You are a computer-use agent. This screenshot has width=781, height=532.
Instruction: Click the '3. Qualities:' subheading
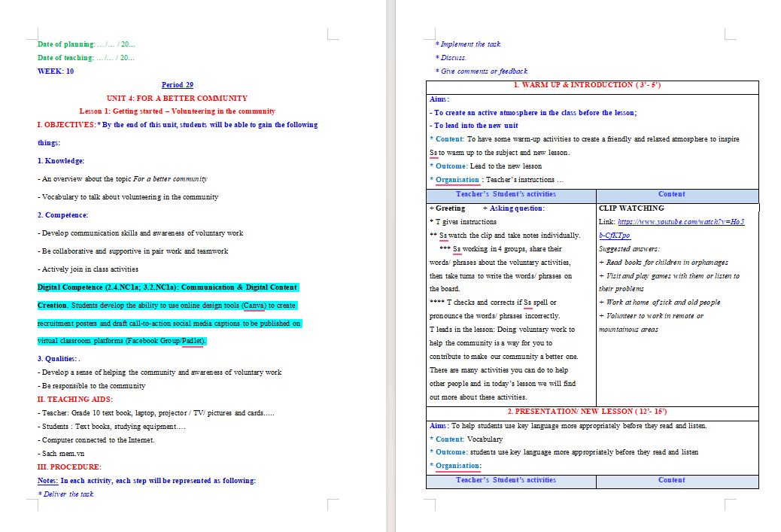(x=57, y=359)
